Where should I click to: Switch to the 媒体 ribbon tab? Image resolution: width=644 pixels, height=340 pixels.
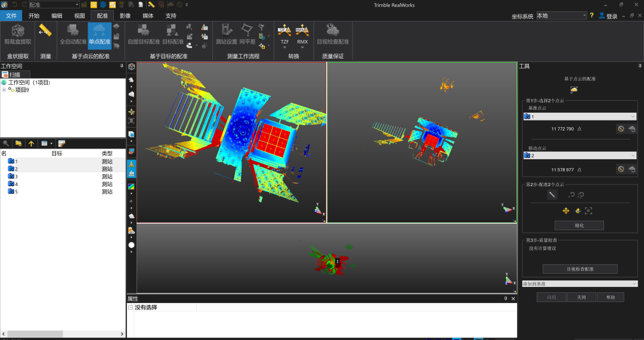point(148,16)
